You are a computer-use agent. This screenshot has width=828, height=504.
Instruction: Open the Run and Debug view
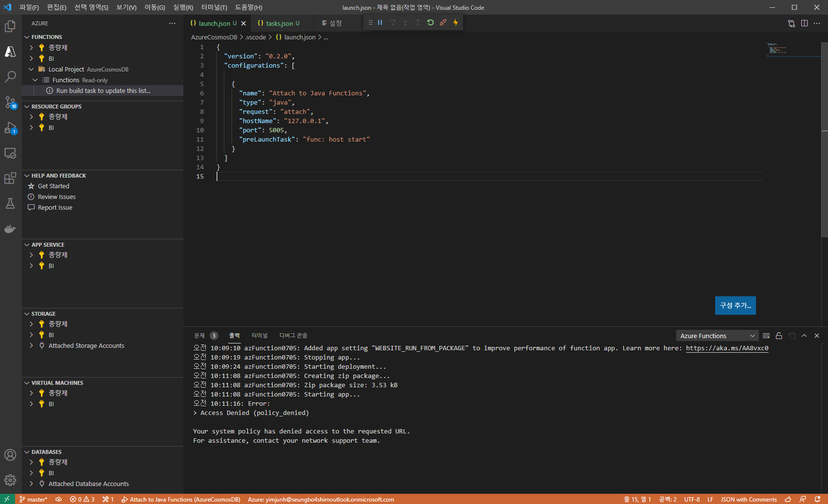10,127
